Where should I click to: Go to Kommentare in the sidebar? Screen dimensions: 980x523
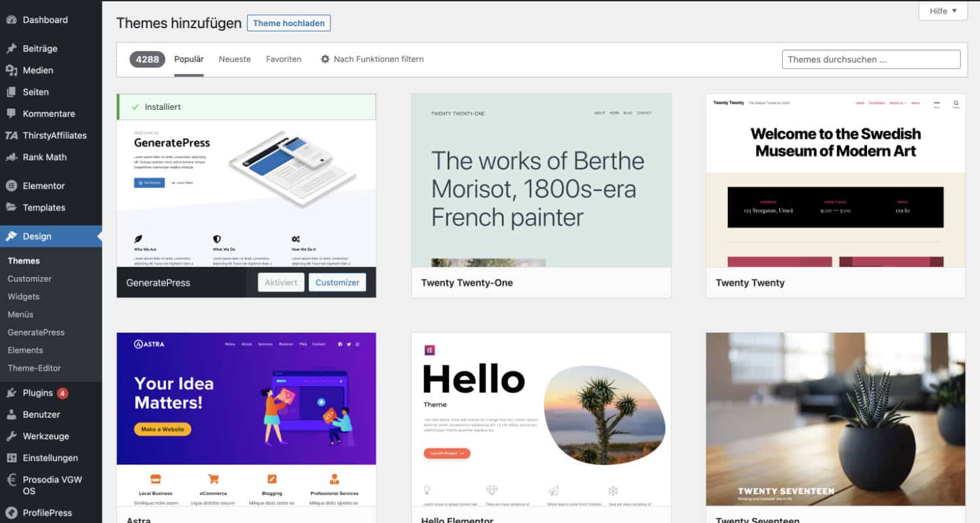[x=51, y=113]
